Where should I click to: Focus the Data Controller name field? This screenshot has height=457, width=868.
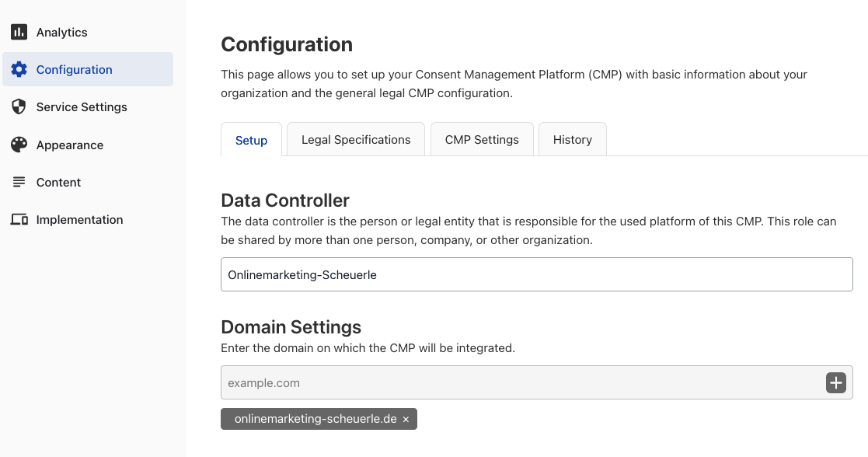(536, 274)
